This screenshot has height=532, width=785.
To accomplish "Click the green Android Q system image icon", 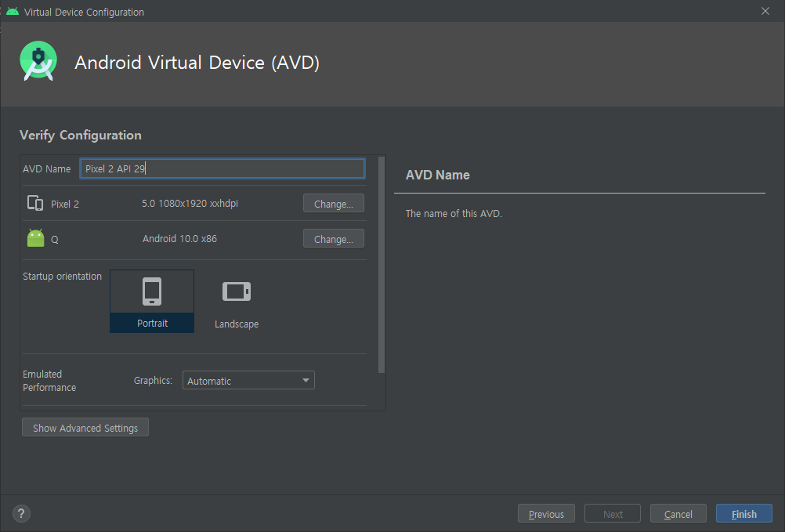I will point(35,238).
